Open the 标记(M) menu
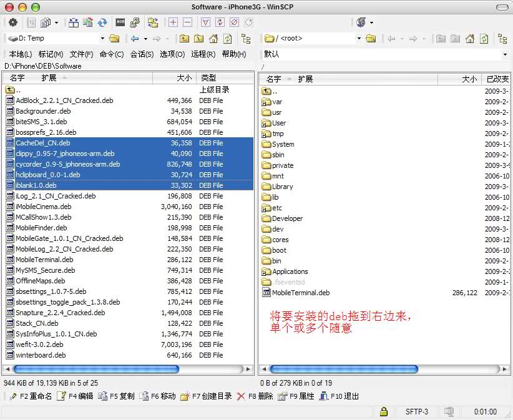 51,54
